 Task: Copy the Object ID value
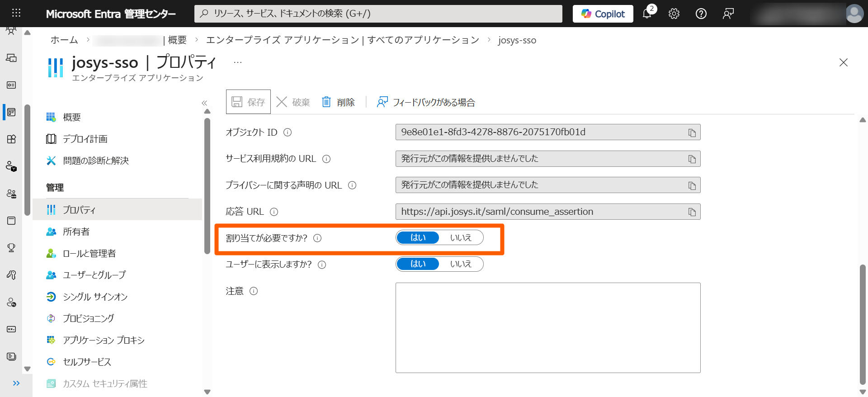692,132
